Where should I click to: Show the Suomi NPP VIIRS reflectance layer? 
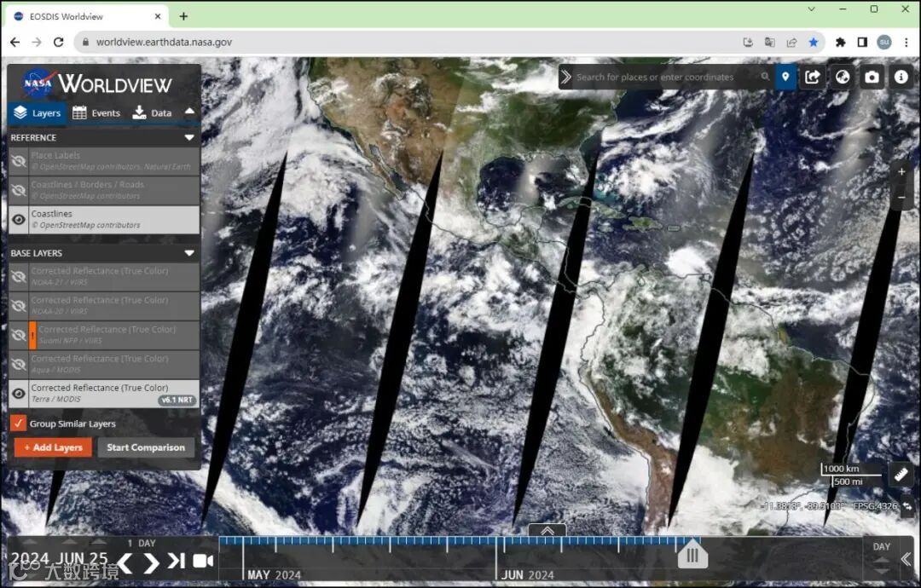click(x=19, y=335)
